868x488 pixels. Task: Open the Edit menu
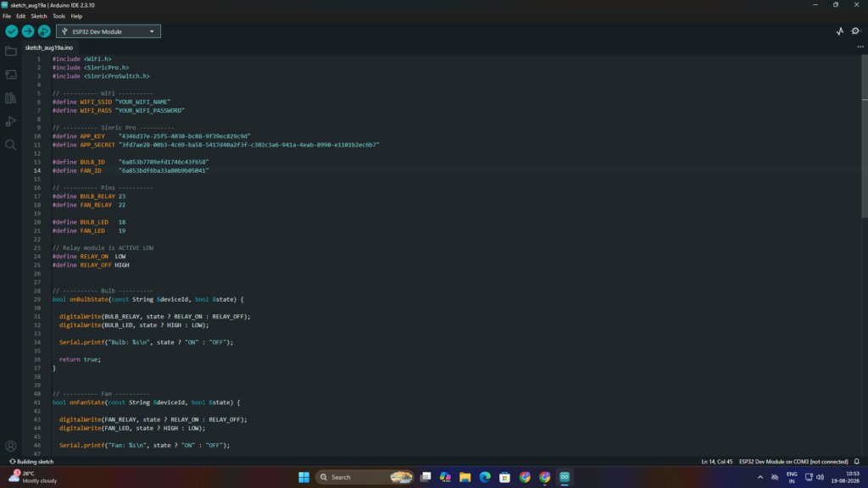20,16
